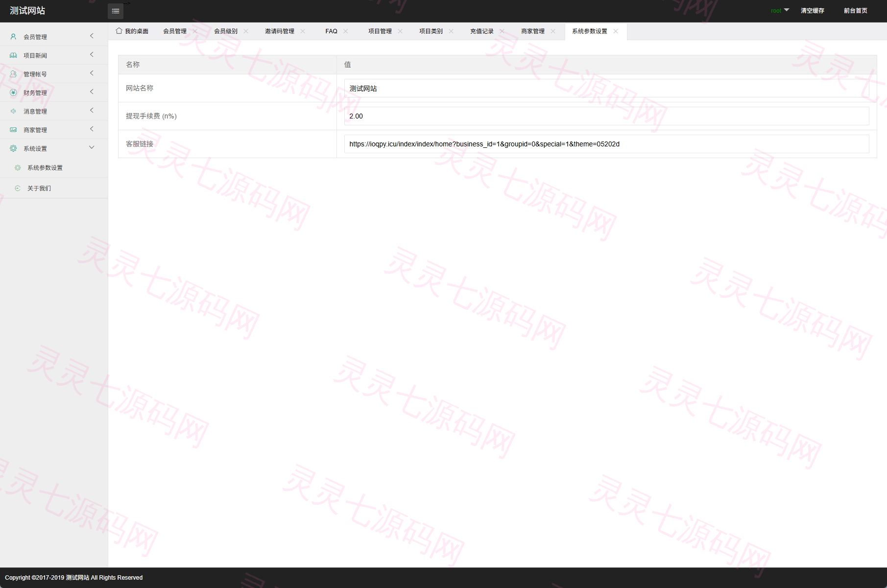Screen dimensions: 887x588
Task: Click the 关于我们 submenu icon
Action: coord(18,188)
